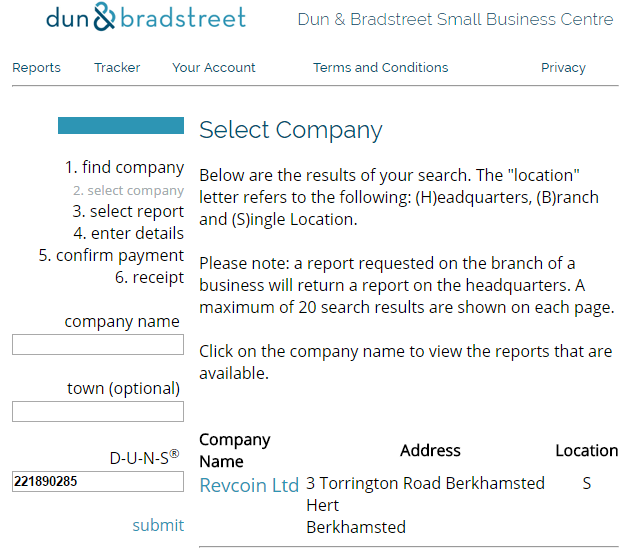Click the Location column header
The height and width of the screenshot is (553, 635).
(x=586, y=451)
